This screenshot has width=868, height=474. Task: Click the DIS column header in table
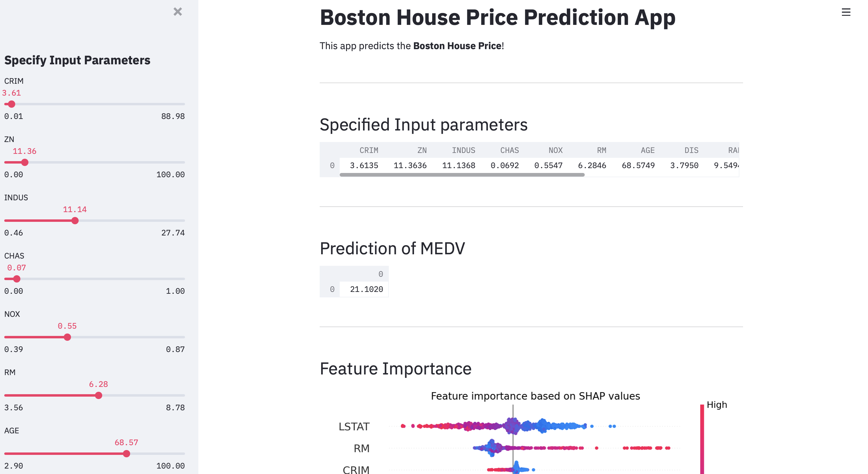691,150
